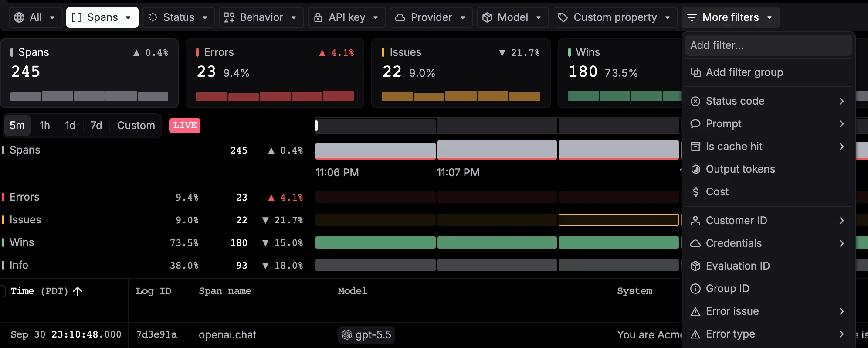The height and width of the screenshot is (348, 868).
Task: Collapse the More filters dropdown
Action: [730, 17]
